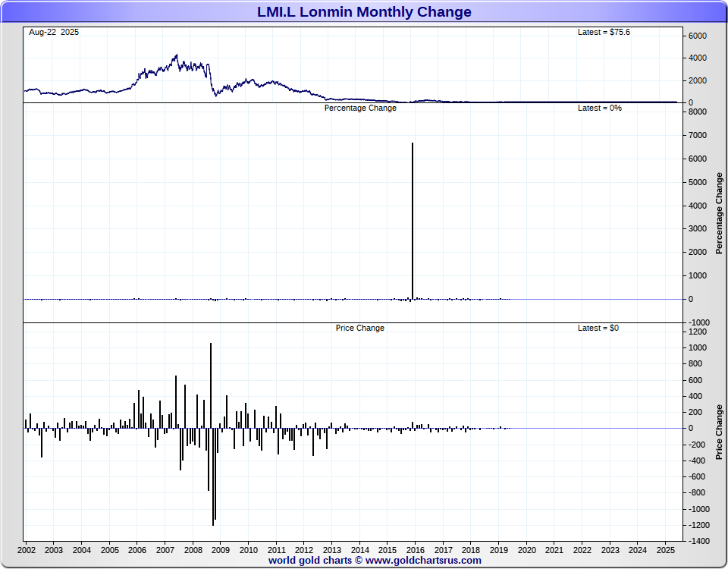Click the 2002 year label on x-axis
The width and height of the screenshot is (728, 569).
click(x=26, y=550)
